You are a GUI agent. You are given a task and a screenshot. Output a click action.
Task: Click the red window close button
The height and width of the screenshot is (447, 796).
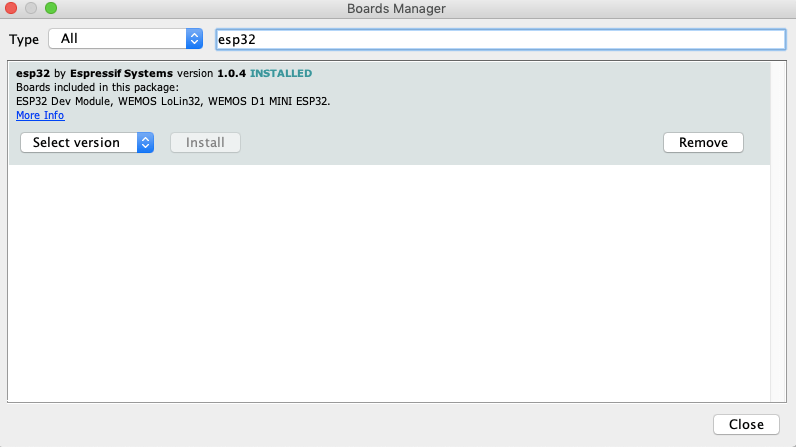click(x=13, y=9)
